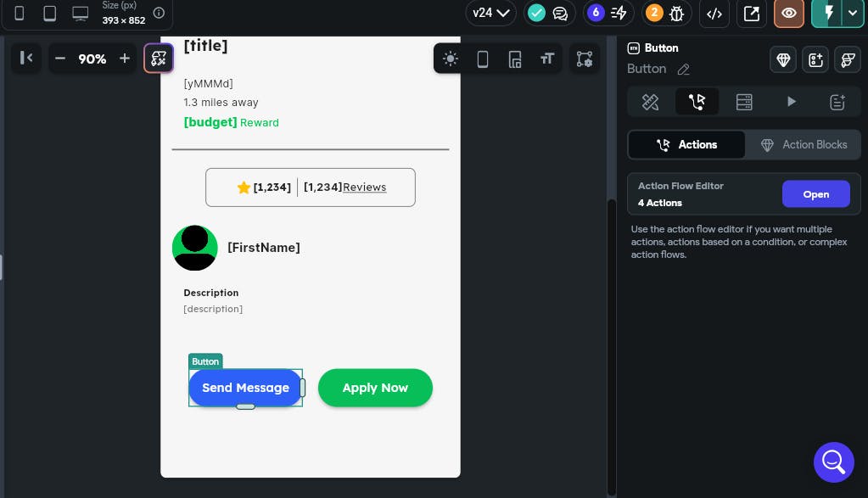Image resolution: width=868 pixels, height=498 pixels.
Task: Open the search help floating button
Action: pos(834,462)
